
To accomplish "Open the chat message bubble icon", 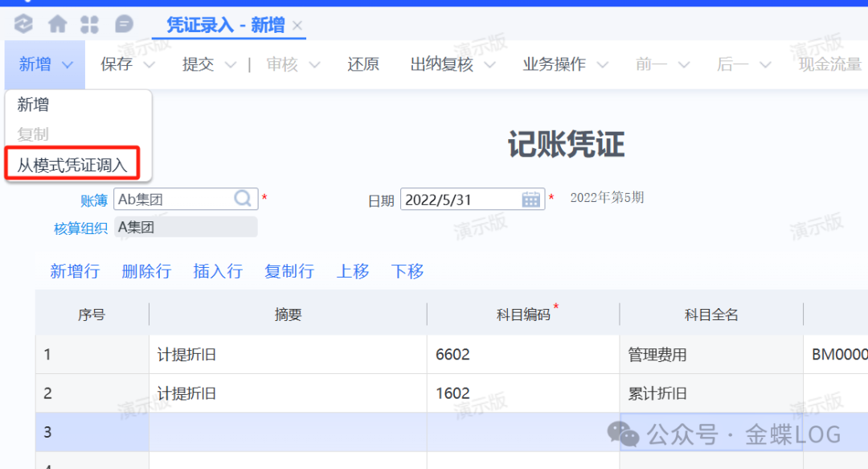I will coord(124,24).
